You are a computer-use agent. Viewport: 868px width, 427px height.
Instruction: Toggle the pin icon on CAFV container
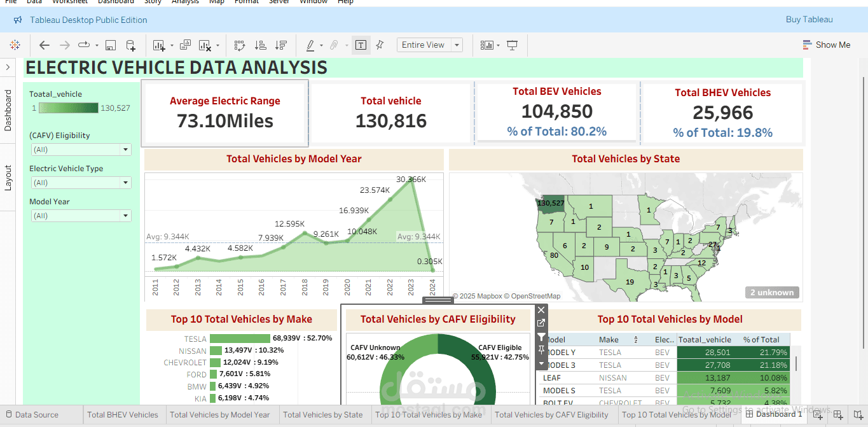tap(541, 350)
